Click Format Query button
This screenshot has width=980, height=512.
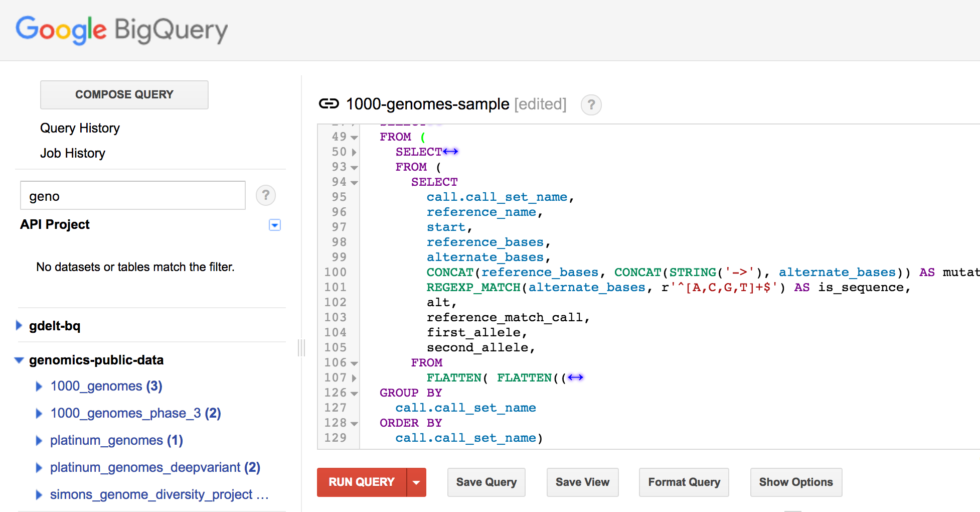[684, 482]
